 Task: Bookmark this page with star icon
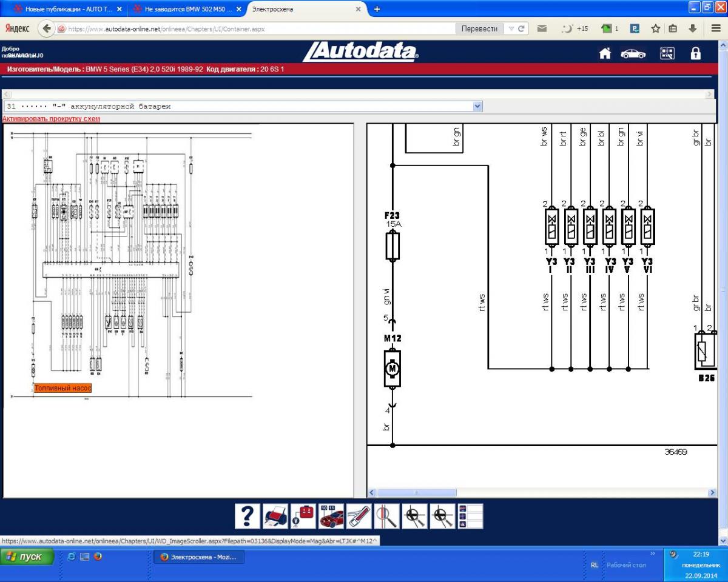point(655,28)
